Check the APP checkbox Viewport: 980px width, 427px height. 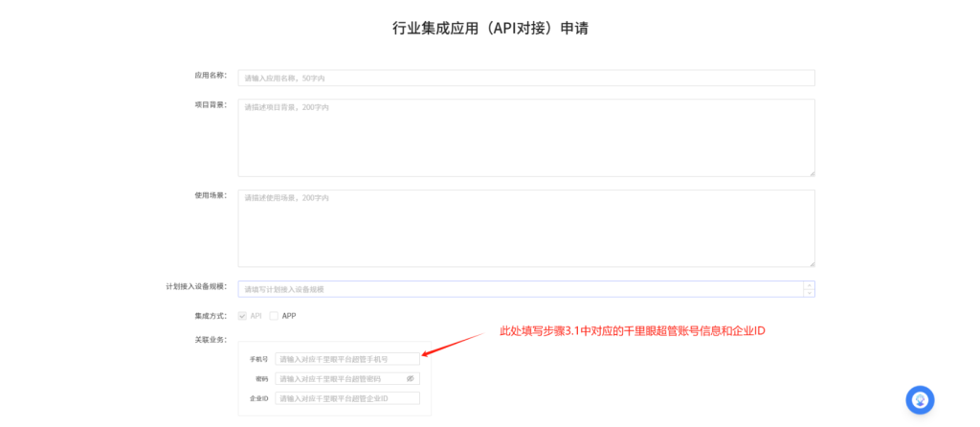[274, 316]
